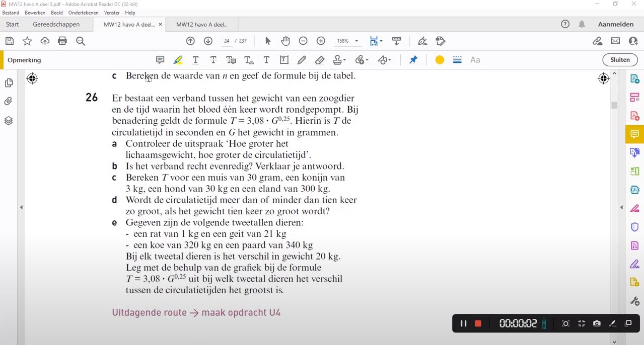Image resolution: width=644 pixels, height=345 pixels.
Task: Click the sign document pen icon
Action: click(422, 41)
